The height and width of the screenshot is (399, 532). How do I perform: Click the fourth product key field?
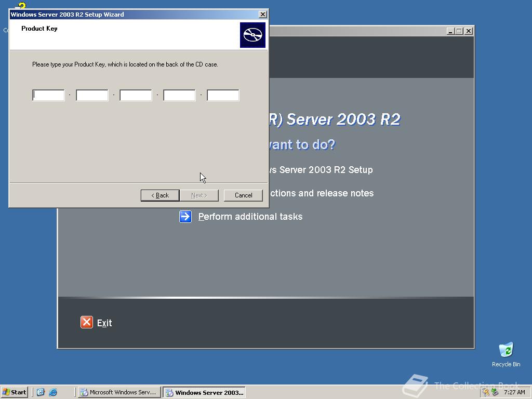click(x=179, y=96)
